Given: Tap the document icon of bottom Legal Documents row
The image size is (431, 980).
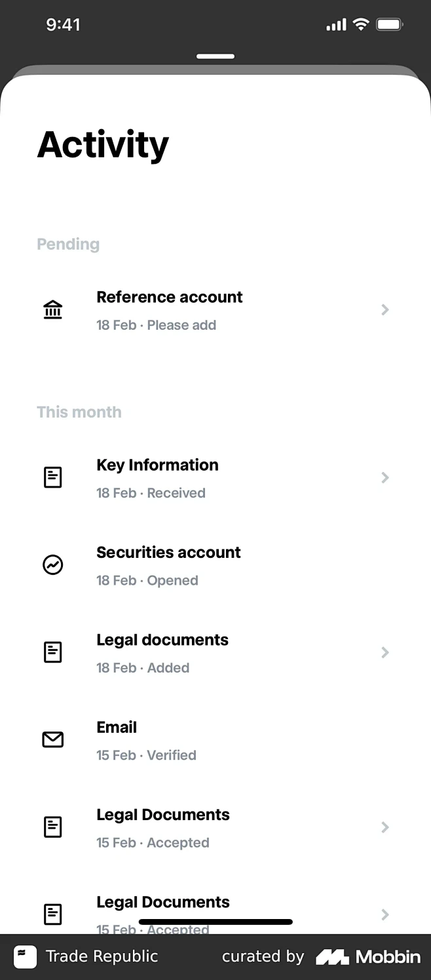Looking at the screenshot, I should click(52, 914).
